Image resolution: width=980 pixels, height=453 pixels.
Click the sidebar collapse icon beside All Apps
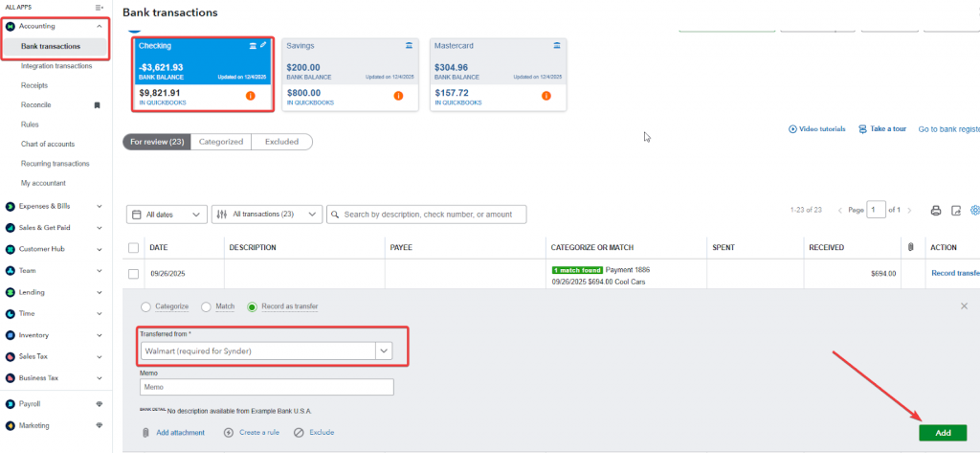(100, 7)
